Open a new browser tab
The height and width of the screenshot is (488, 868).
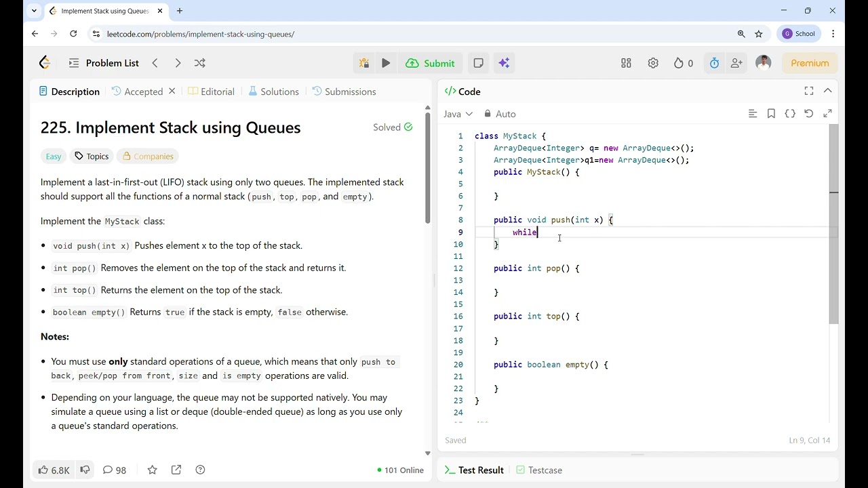click(180, 11)
